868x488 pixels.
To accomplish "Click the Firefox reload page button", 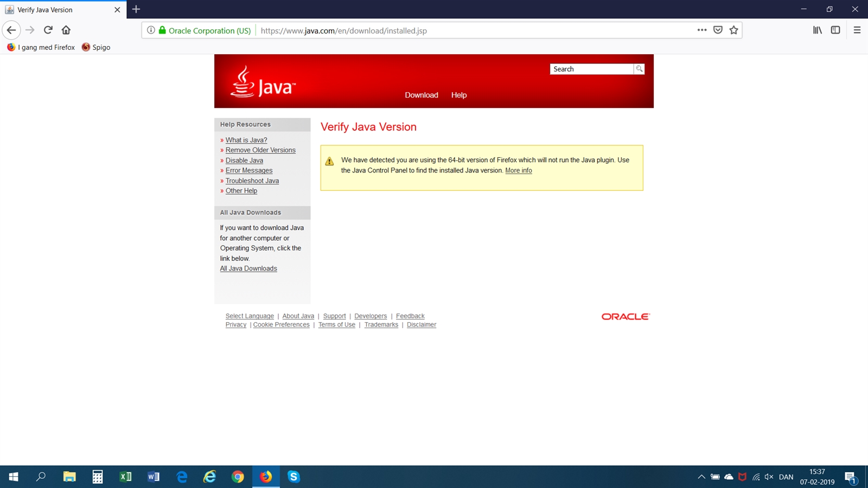I will click(48, 30).
